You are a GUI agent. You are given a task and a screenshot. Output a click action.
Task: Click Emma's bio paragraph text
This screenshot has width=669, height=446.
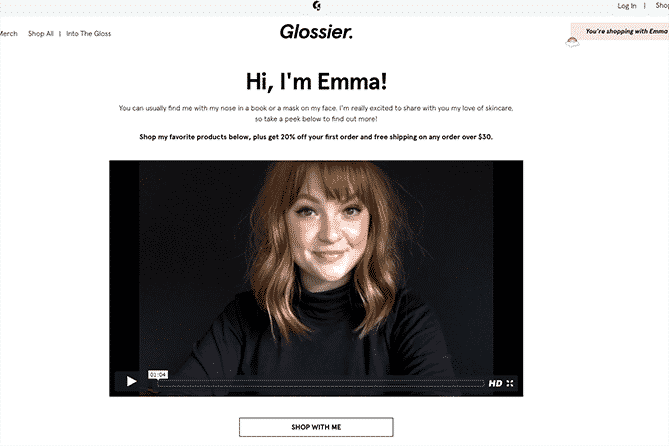(x=316, y=114)
